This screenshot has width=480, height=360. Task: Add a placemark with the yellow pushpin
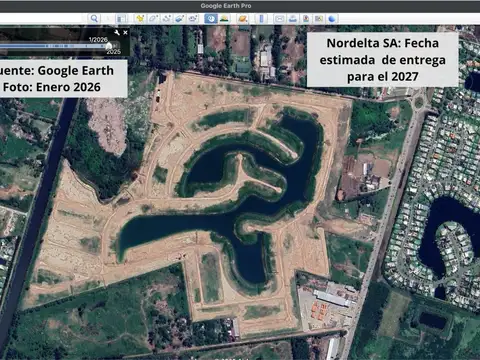(140, 19)
